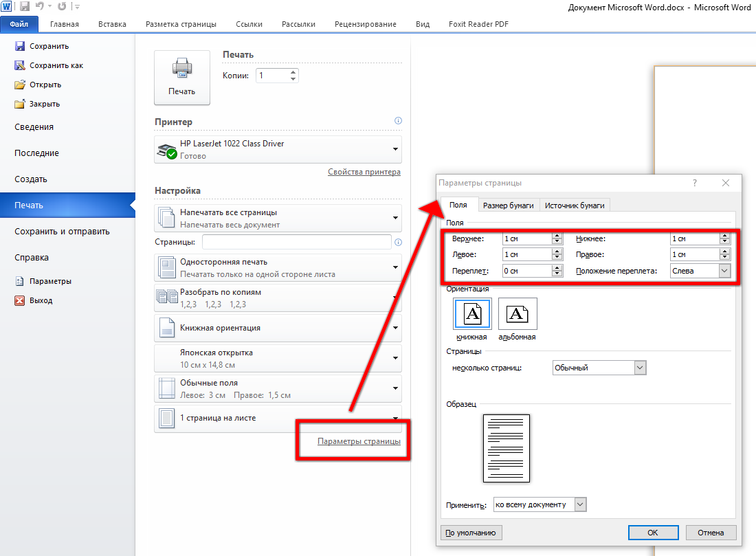
Task: Open the Apply to (Применить) dropdown
Action: 580,504
